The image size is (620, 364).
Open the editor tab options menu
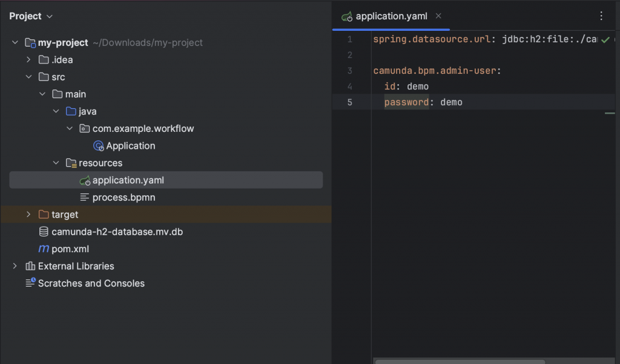601,16
